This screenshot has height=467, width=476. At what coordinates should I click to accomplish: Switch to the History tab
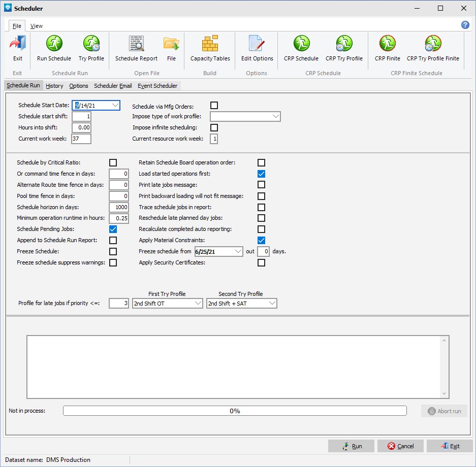pyautogui.click(x=54, y=86)
